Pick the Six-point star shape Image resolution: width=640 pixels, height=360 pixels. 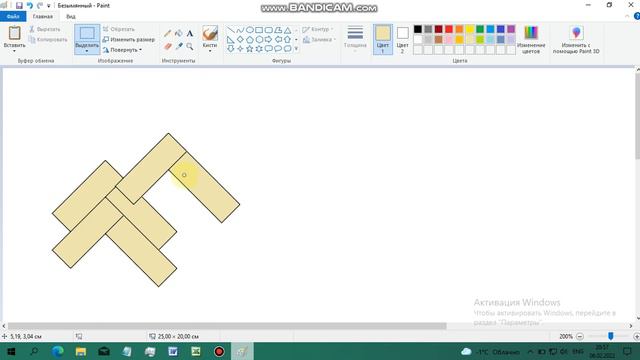(259, 49)
